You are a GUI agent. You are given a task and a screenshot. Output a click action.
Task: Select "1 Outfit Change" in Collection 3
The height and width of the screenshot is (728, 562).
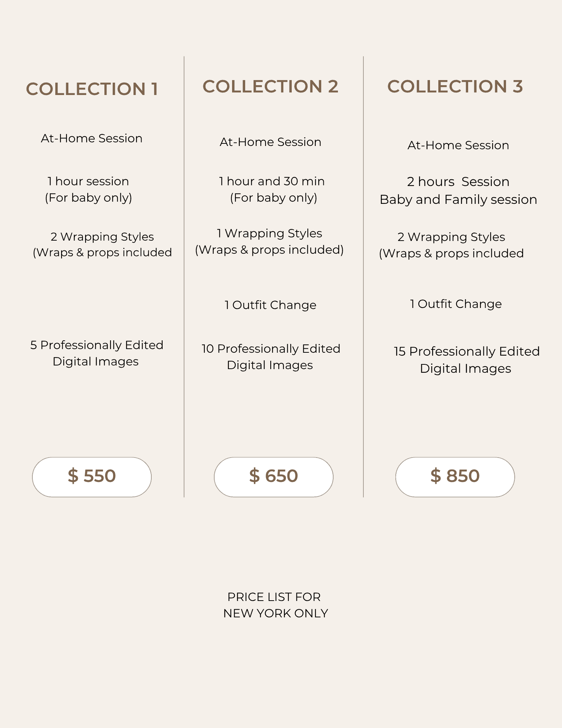[x=456, y=304]
